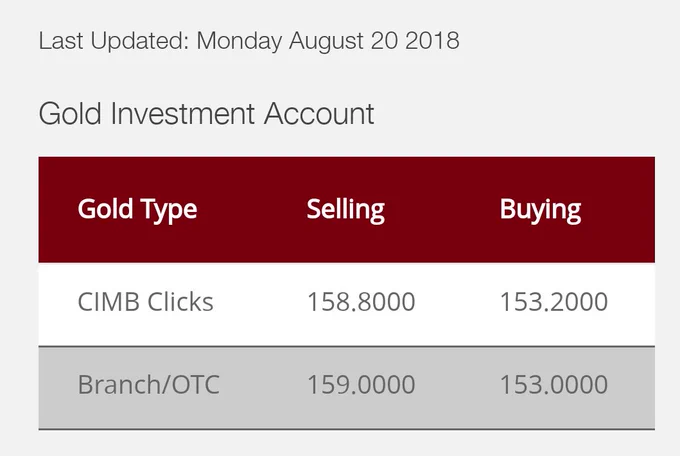Click Branch/OTC buying price 153.0000
The height and width of the screenshot is (456, 680).
pyautogui.click(x=554, y=384)
